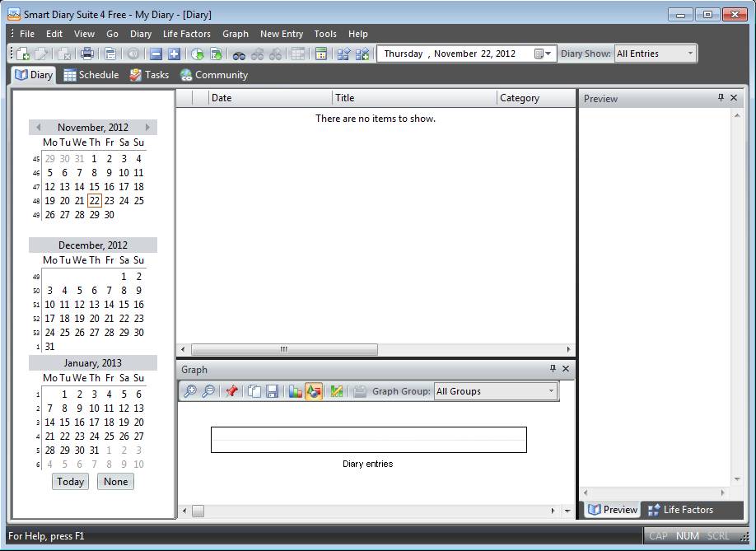The image size is (756, 551).
Task: Sort by the Title column header
Action: point(414,98)
